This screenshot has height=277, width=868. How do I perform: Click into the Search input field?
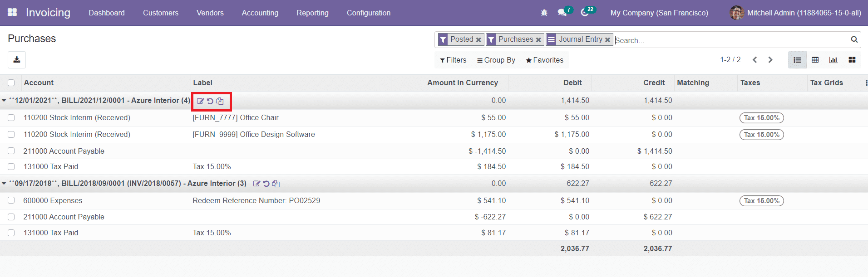pos(726,40)
